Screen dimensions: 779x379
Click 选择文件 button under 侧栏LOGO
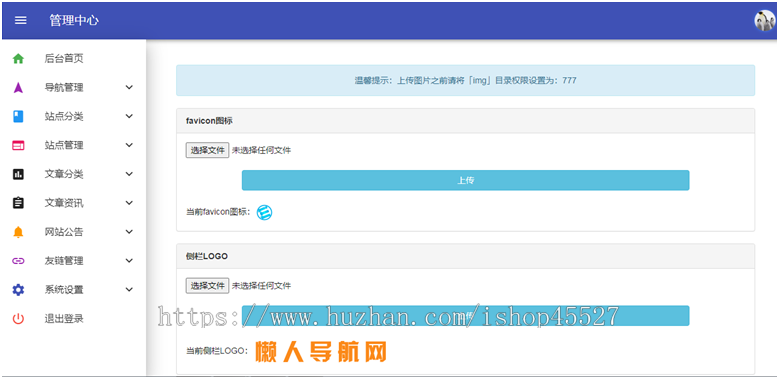(207, 286)
